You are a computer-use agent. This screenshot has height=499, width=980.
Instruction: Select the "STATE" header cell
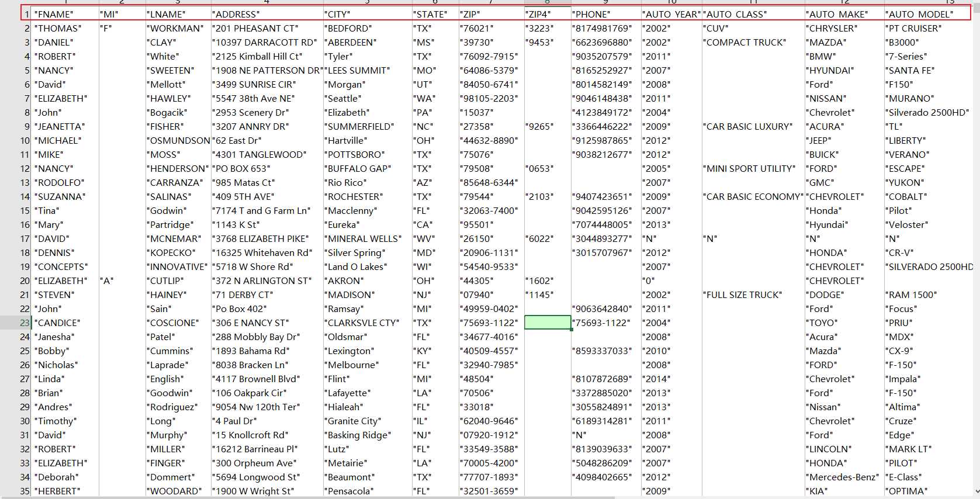[435, 14]
